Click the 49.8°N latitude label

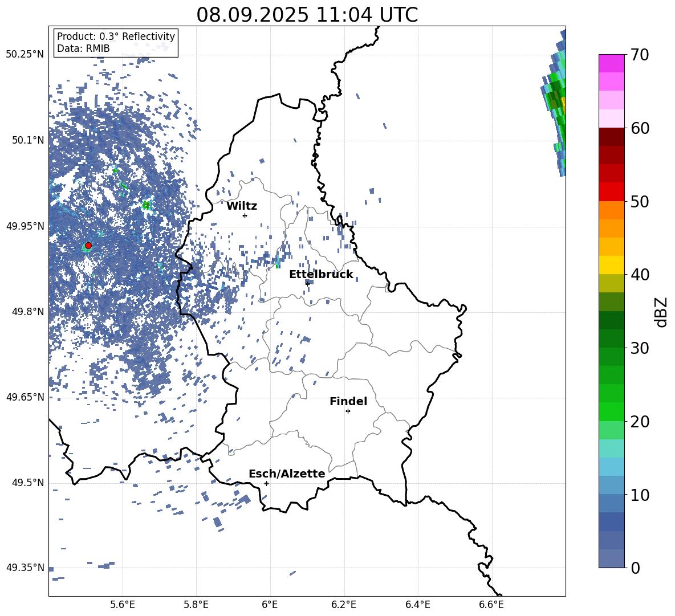28,312
